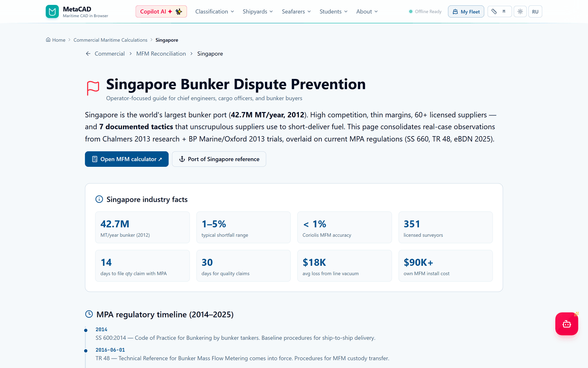This screenshot has width=588, height=368.
Task: Click the Offline Ready status indicator
Action: coord(425,11)
